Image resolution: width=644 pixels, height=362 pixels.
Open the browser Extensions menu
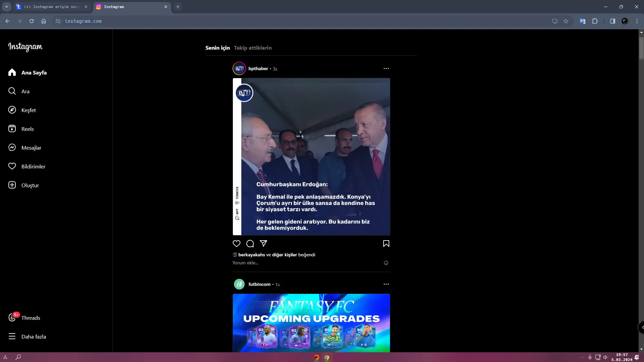pos(595,21)
